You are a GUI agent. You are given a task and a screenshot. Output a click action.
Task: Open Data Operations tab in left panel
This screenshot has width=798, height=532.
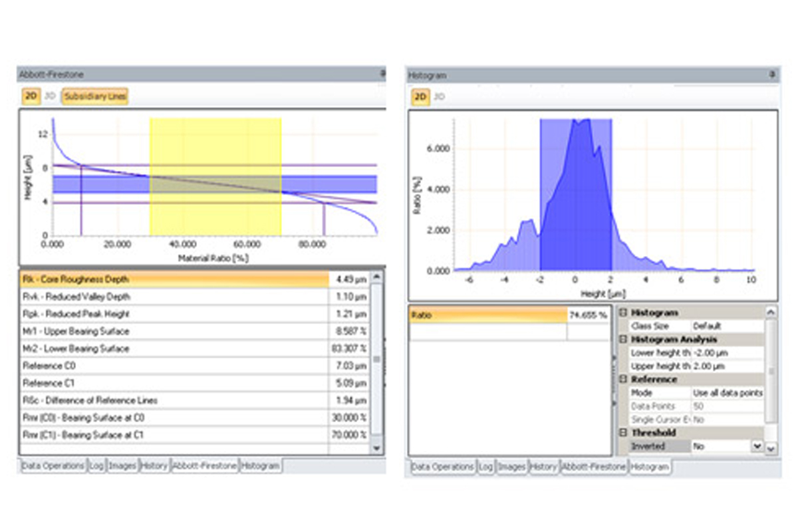tap(53, 466)
